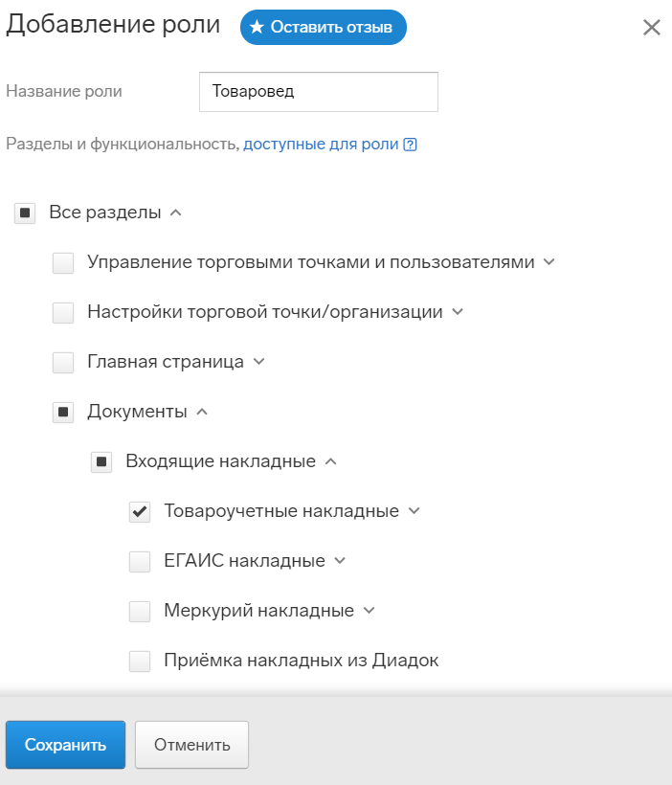
Task: Collapse the Документы section arrow
Action: 202,412
